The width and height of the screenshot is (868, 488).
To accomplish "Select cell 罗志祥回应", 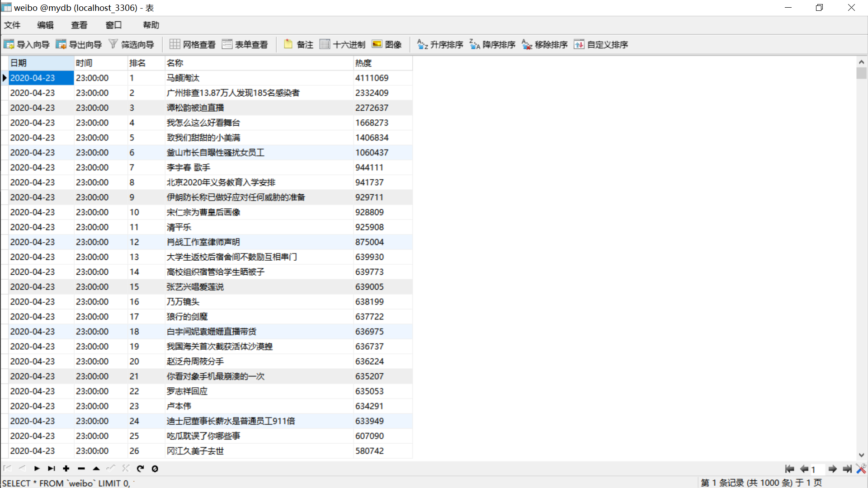I will click(259, 391).
